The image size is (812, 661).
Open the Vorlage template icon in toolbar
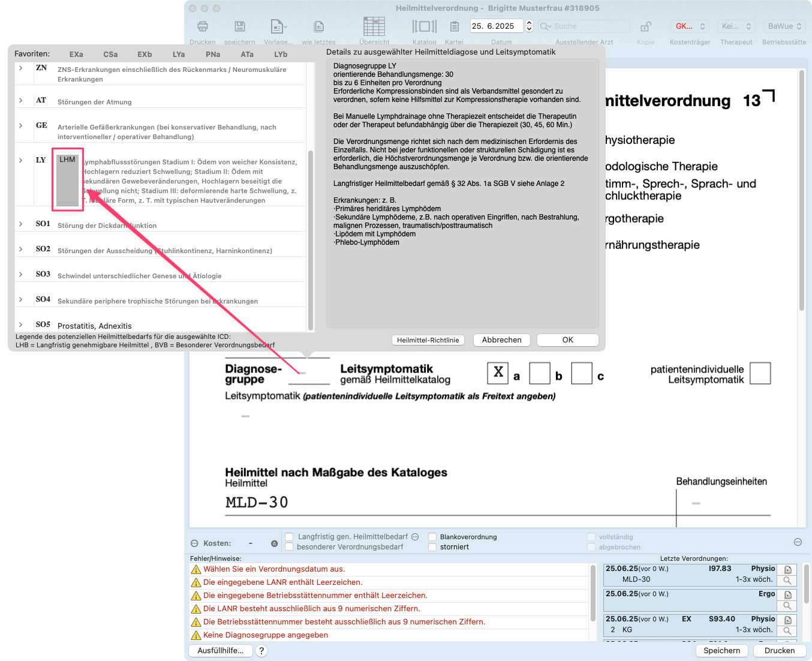point(278,26)
